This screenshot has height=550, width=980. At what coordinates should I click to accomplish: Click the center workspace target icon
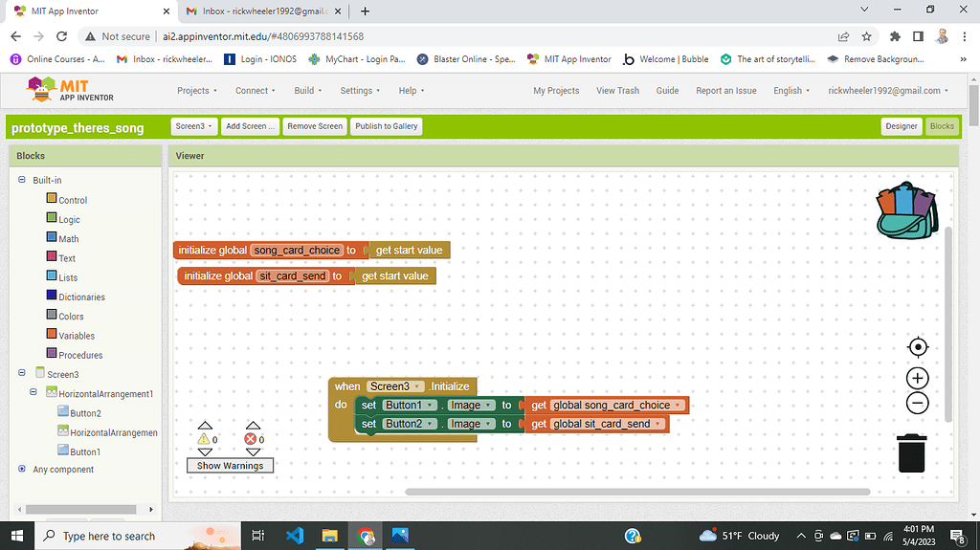pos(917,347)
